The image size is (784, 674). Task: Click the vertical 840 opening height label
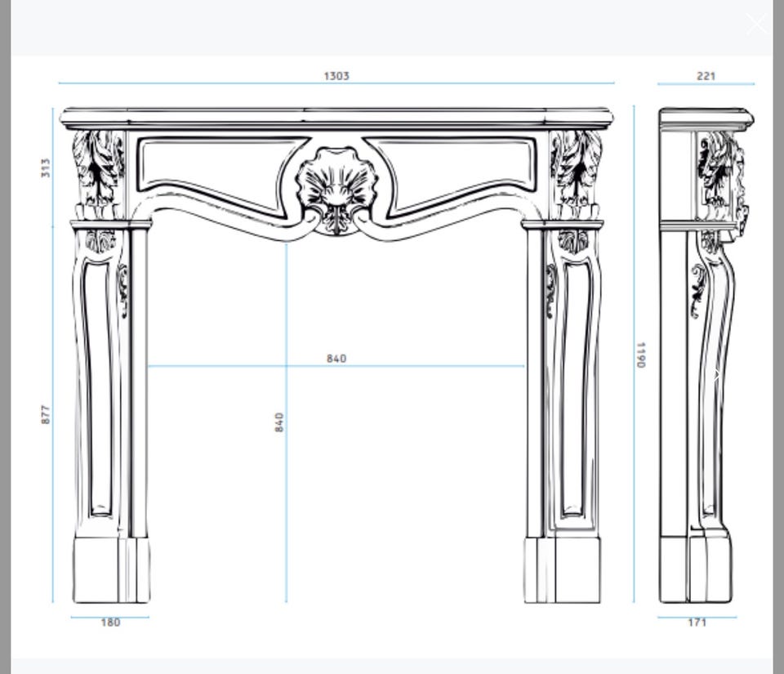coord(279,422)
